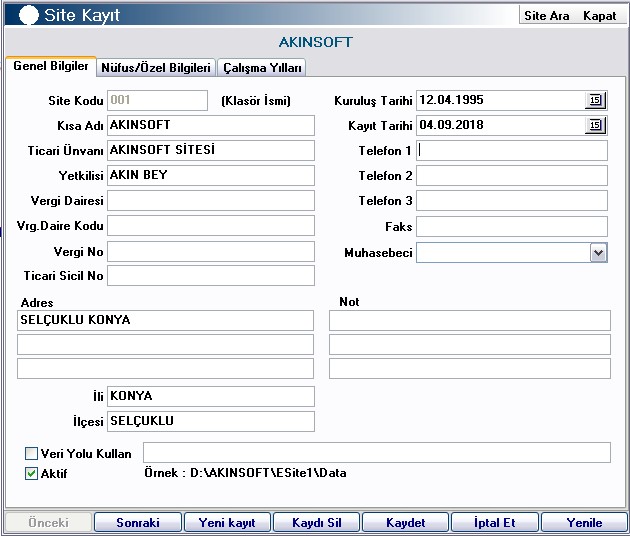The width and height of the screenshot is (630, 536).
Task: Expand the Muhasebeci dropdown
Action: [x=598, y=253]
